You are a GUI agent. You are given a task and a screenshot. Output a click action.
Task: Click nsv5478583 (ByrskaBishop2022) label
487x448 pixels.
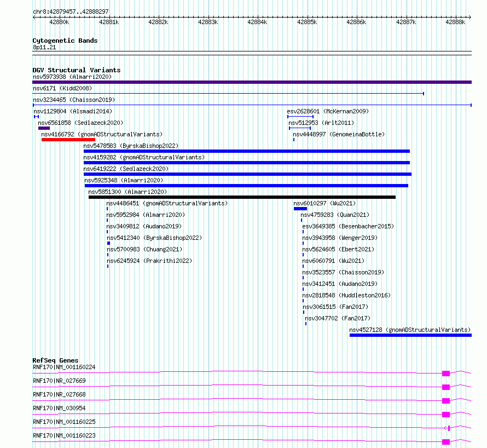coord(131,146)
